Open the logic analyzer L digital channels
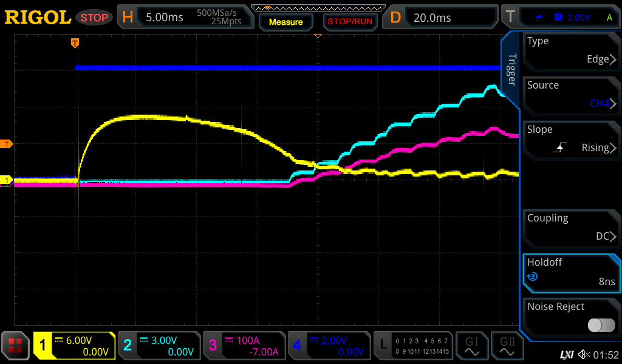The width and height of the screenshot is (622, 364). tap(413, 346)
